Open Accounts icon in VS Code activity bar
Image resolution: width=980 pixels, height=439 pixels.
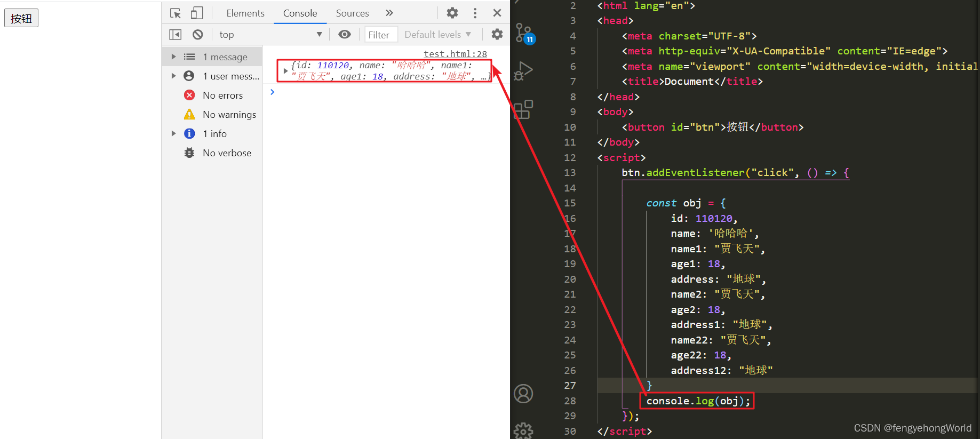point(523,394)
